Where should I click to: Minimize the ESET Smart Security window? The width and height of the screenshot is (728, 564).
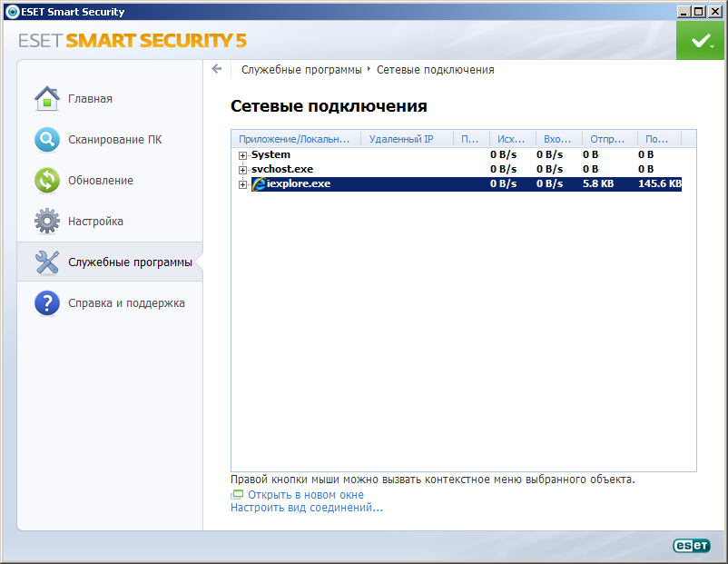click(x=683, y=12)
